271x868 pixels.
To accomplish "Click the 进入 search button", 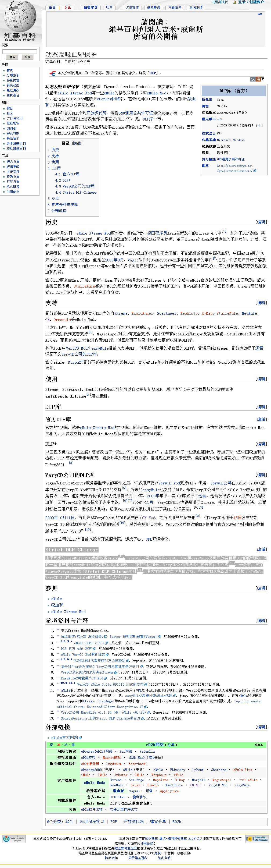I will (x=12, y=57).
